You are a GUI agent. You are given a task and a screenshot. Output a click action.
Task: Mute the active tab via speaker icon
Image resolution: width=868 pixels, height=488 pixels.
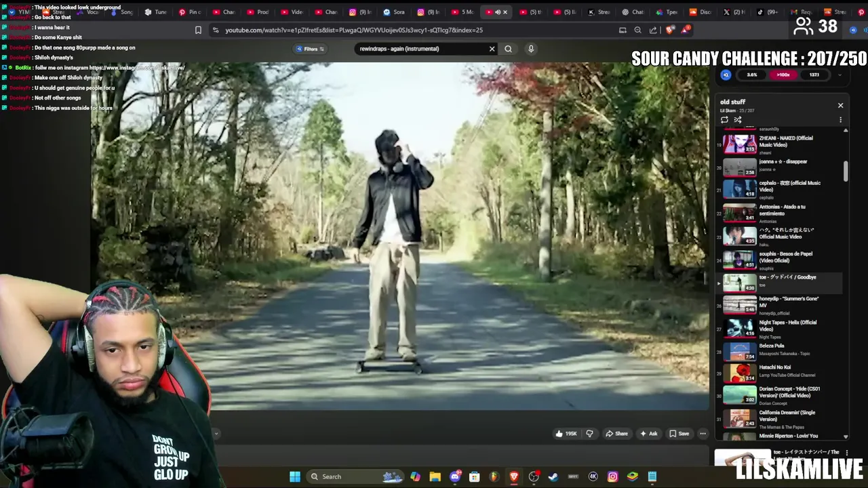(498, 12)
